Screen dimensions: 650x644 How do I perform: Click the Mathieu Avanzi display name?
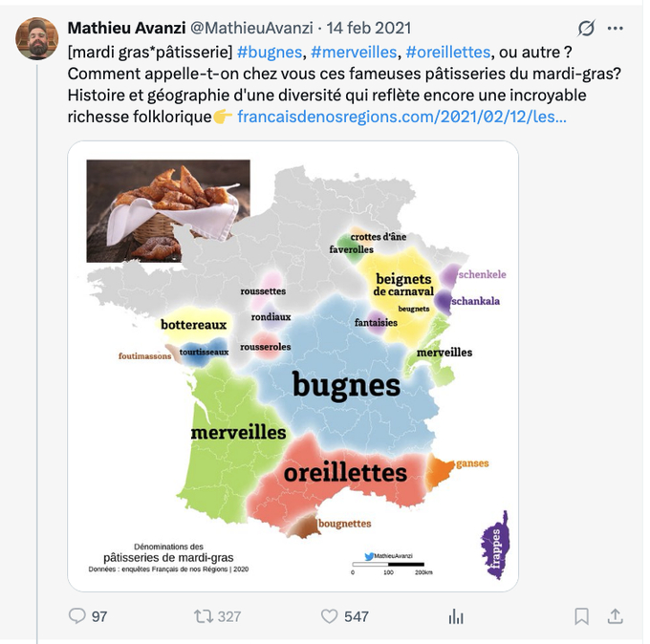(126, 28)
